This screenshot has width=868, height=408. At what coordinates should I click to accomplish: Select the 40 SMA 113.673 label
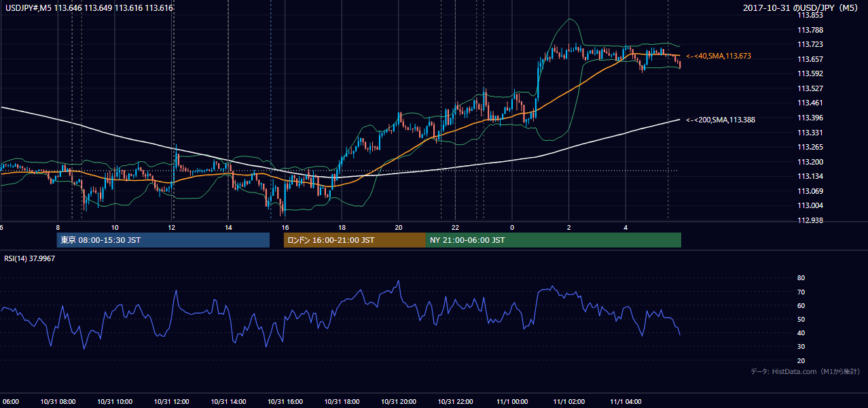(719, 56)
